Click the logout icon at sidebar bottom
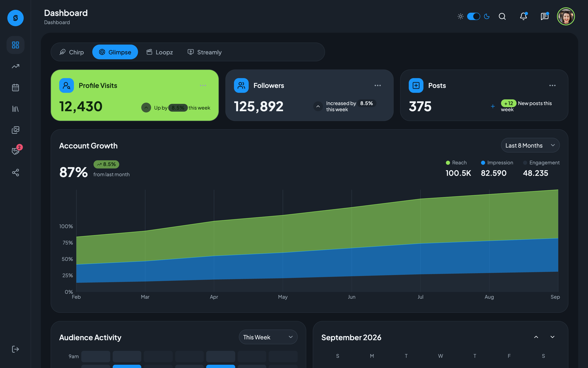The height and width of the screenshot is (368, 588). 16,349
